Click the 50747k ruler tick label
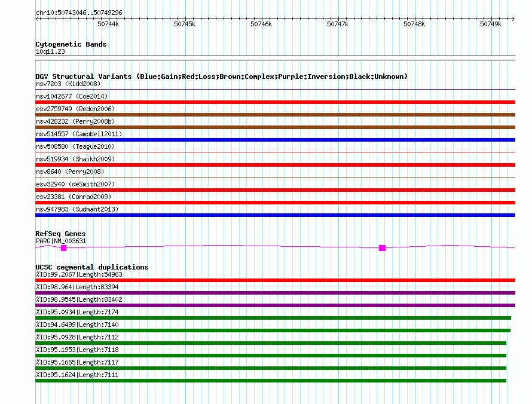Screen dimensions: 532x404 tap(338, 24)
